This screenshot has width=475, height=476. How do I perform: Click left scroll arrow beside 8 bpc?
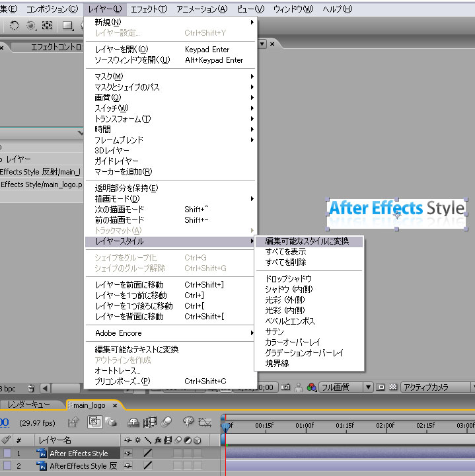45,388
